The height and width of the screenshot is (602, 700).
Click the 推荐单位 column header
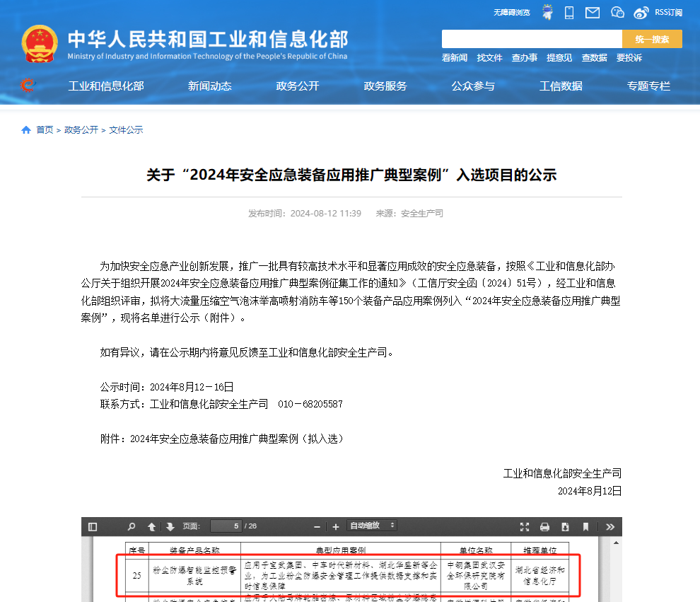pyautogui.click(x=540, y=551)
